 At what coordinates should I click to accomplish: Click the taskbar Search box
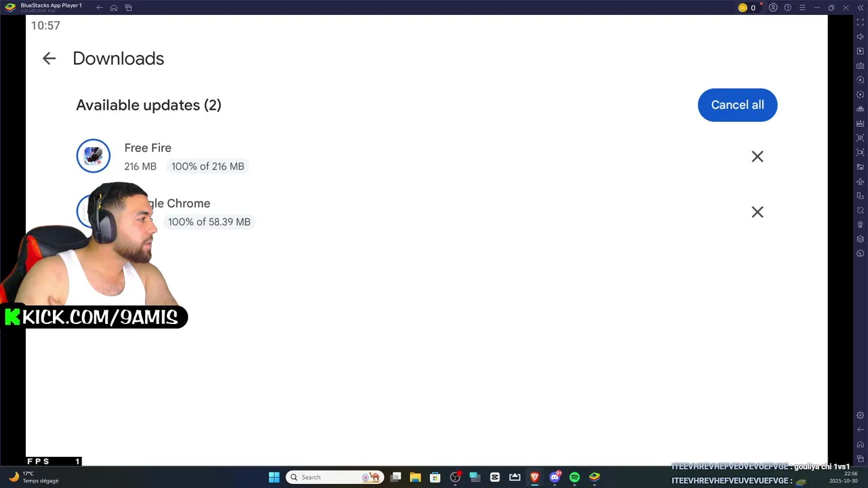point(335,477)
